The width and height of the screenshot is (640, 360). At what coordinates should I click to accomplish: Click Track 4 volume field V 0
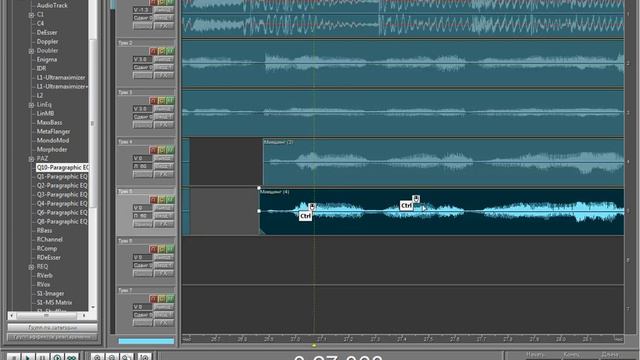(x=142, y=158)
